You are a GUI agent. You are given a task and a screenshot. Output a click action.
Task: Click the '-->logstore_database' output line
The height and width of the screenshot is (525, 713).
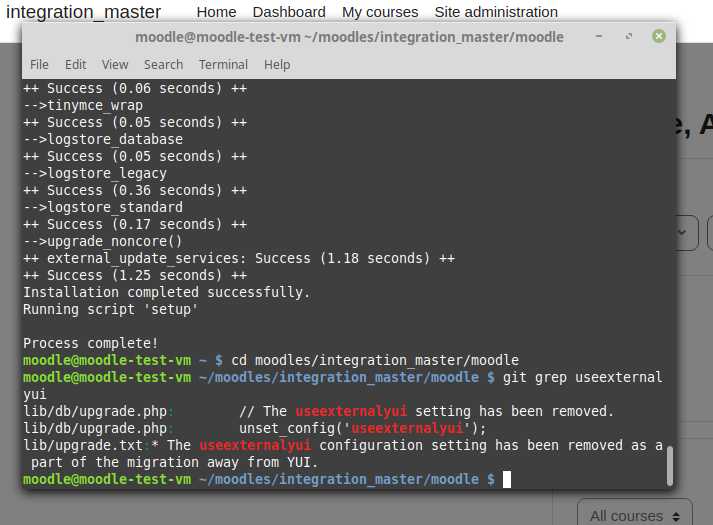pyautogui.click(x=103, y=139)
